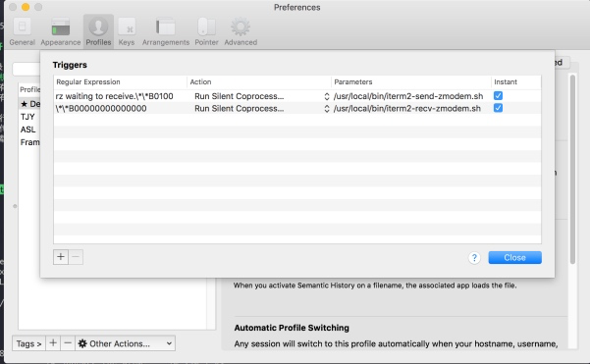Screen dimensions: 590x364
Task: Click the Parameters column header
Action: [411, 82]
